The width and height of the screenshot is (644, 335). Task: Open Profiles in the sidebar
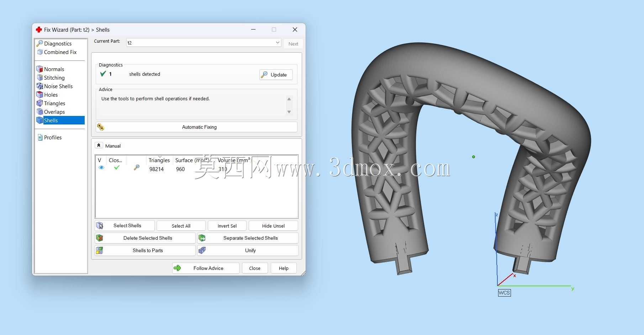(x=53, y=137)
